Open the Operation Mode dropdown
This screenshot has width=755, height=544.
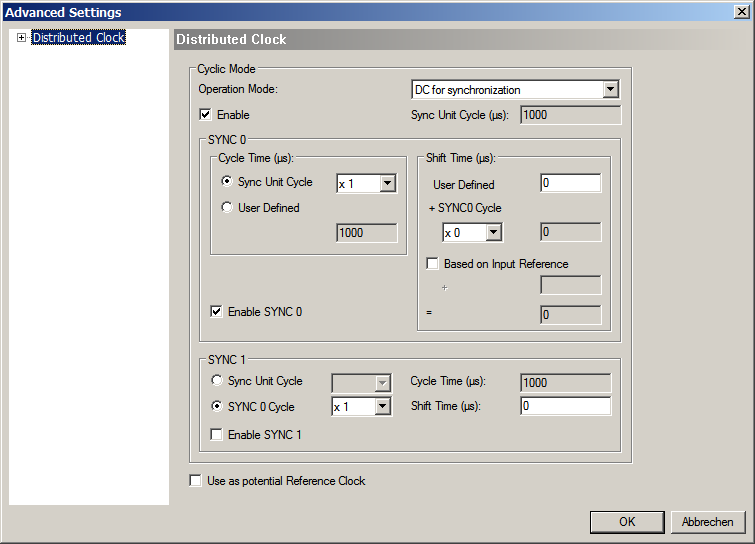[610, 90]
